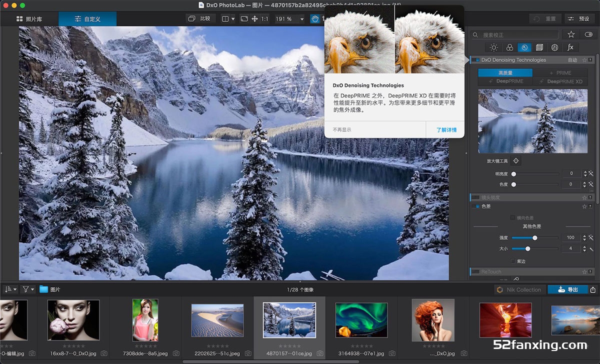The height and width of the screenshot is (364, 600).
Task: Click the 搜索校正 search corrections field
Action: pyautogui.click(x=514, y=34)
